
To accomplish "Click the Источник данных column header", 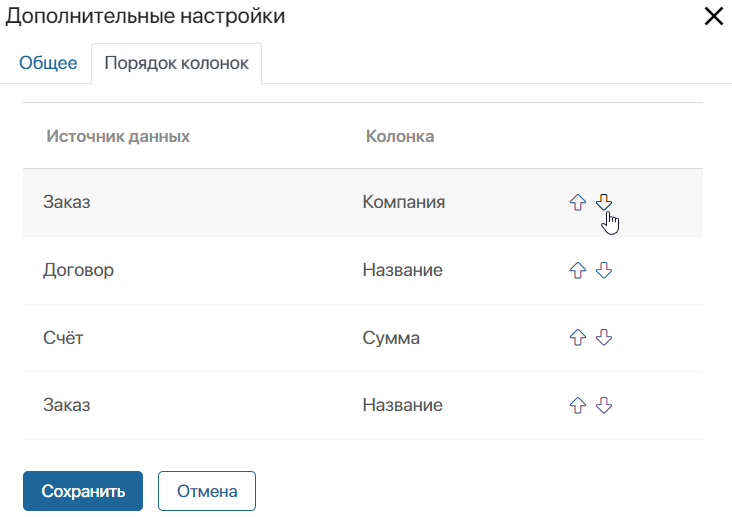I will (118, 136).
